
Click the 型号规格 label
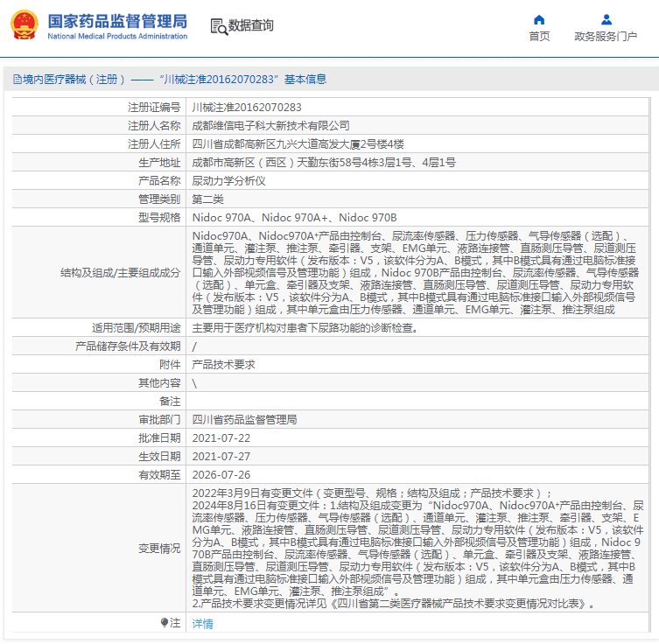[x=159, y=218]
